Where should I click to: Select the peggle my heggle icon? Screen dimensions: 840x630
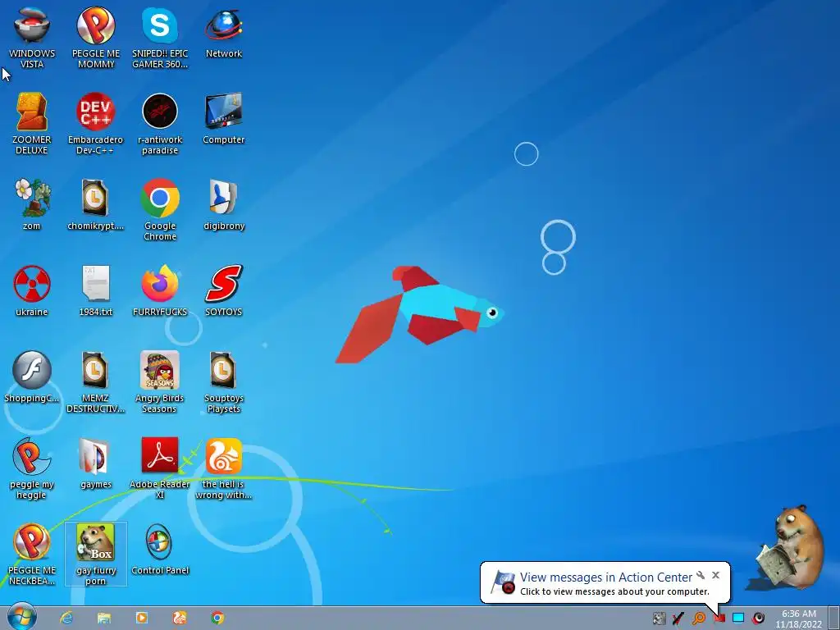coord(32,468)
